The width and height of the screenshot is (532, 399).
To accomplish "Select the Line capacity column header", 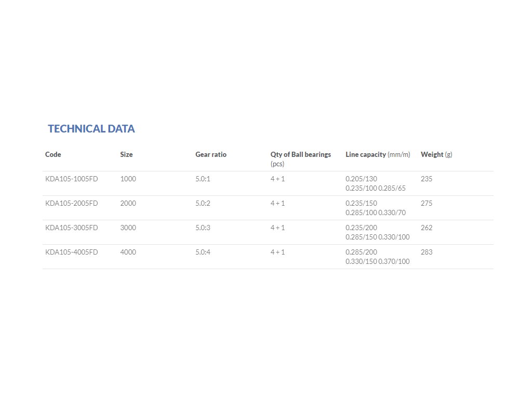I will point(378,154).
